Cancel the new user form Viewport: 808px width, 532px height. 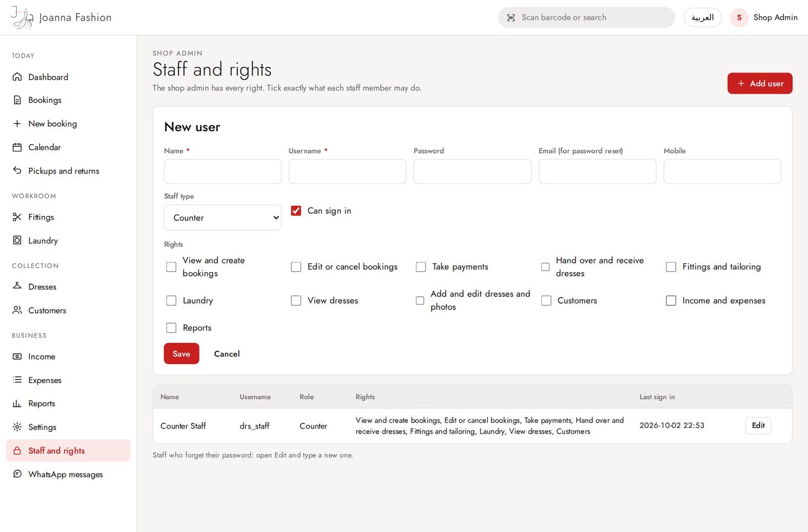(227, 353)
